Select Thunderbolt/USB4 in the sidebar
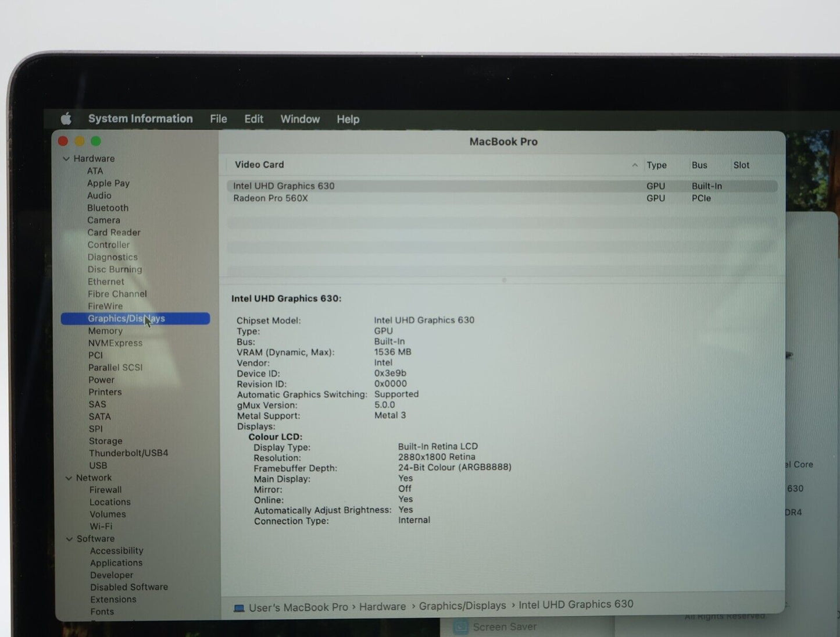Viewport: 840px width, 637px height. [x=128, y=453]
